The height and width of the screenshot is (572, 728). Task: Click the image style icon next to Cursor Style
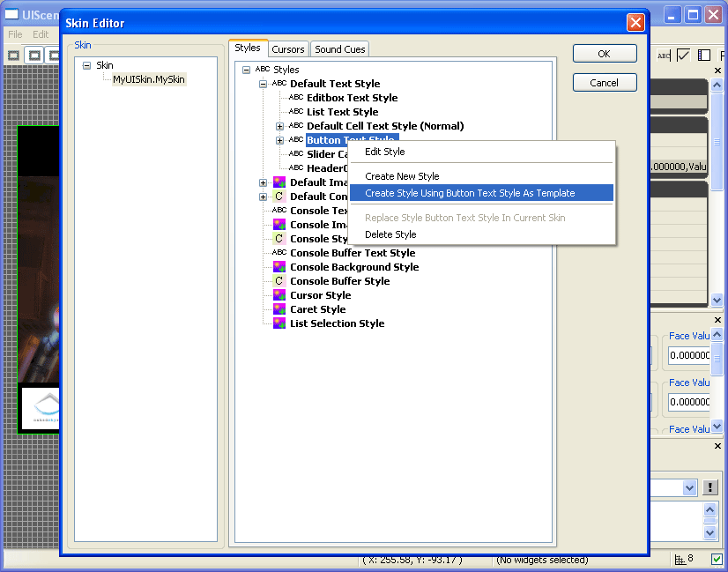[278, 295]
